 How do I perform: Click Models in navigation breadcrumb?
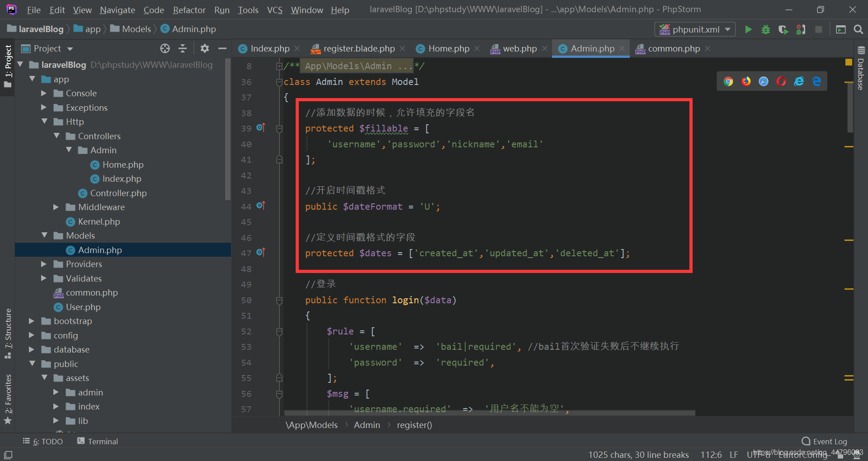click(131, 29)
